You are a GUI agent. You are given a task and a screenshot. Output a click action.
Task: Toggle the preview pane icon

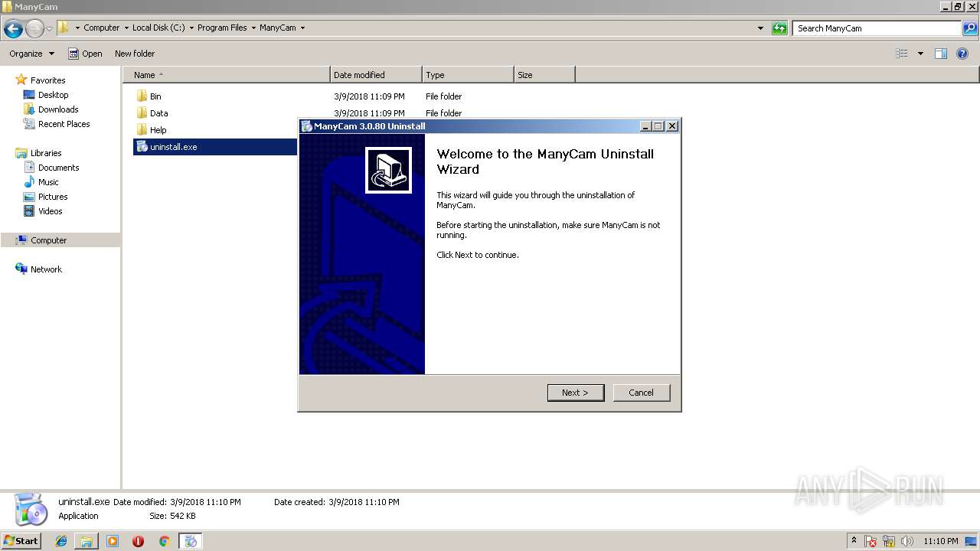941,54
